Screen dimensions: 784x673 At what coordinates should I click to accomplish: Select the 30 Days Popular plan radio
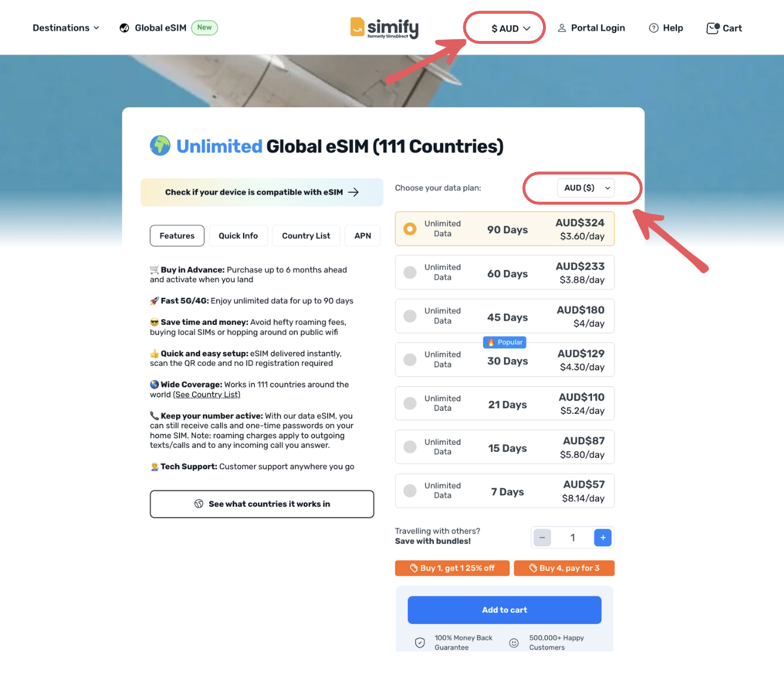coord(410,360)
